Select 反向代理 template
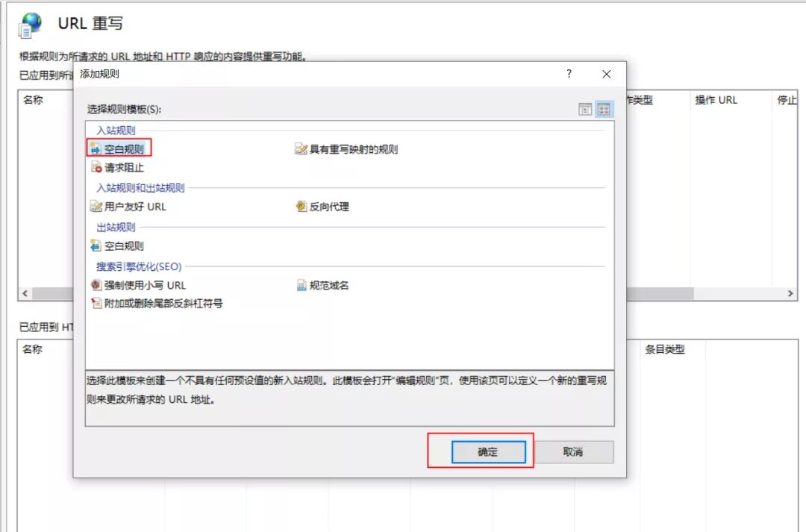The width and height of the screenshot is (806, 532). 323,207
